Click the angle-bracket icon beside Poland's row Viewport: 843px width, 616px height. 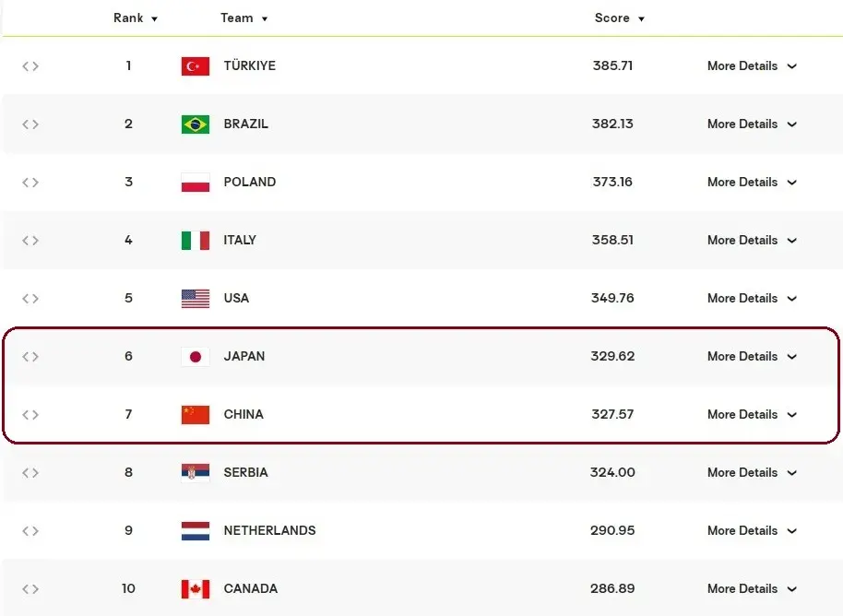(x=30, y=183)
